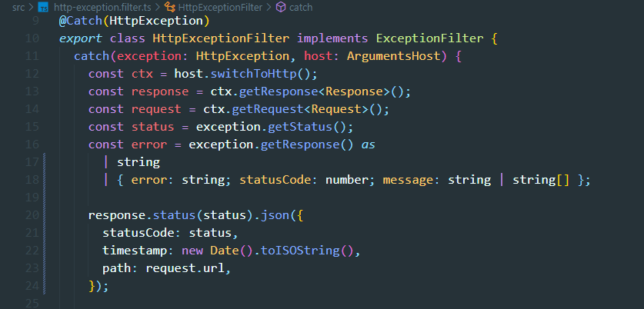Click the 'export' keyword on line 10
This screenshot has height=309, width=644.
tap(81, 38)
